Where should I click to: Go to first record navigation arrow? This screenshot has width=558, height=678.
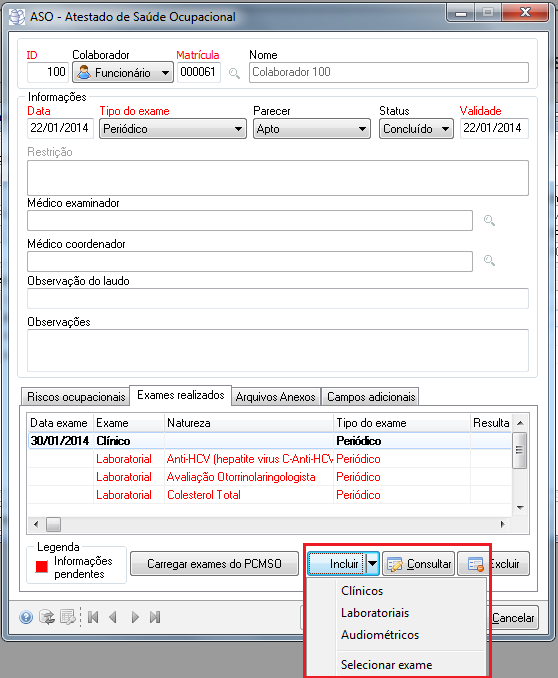(93, 617)
